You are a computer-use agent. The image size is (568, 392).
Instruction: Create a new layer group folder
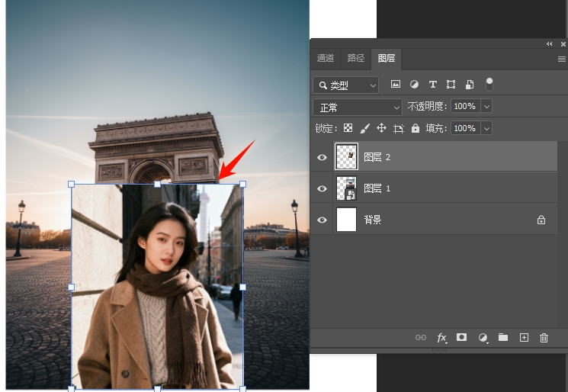(x=503, y=337)
